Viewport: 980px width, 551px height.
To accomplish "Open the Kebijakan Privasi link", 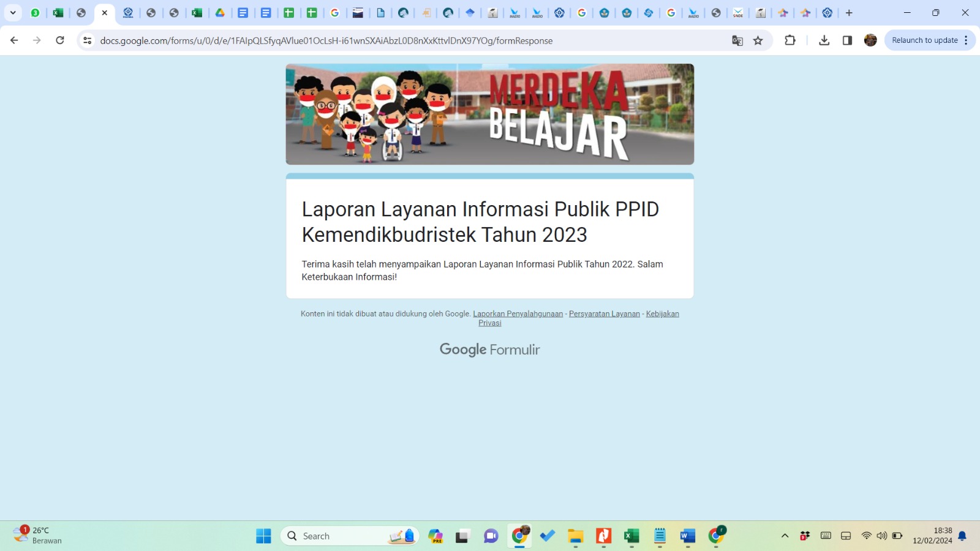I will point(662,314).
